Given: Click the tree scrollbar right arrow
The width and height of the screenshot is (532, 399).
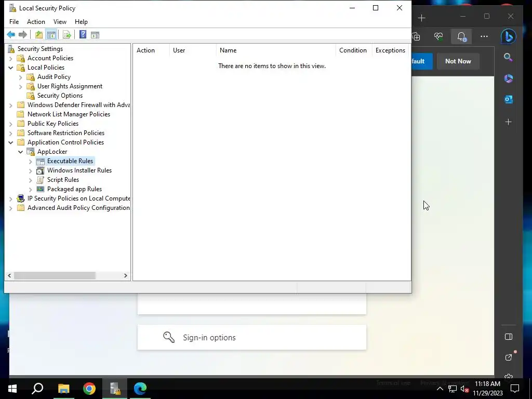Looking at the screenshot, I should click(x=126, y=276).
